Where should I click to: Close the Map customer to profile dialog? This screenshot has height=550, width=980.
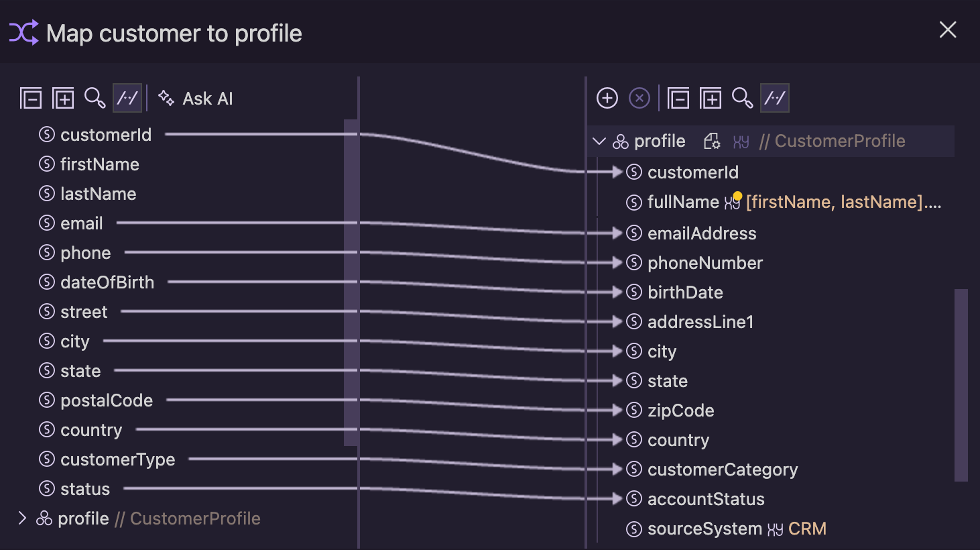point(948,30)
